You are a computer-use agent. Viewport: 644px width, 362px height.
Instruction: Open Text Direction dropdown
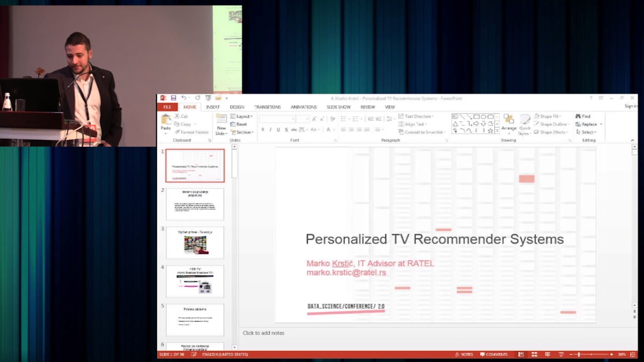416,116
